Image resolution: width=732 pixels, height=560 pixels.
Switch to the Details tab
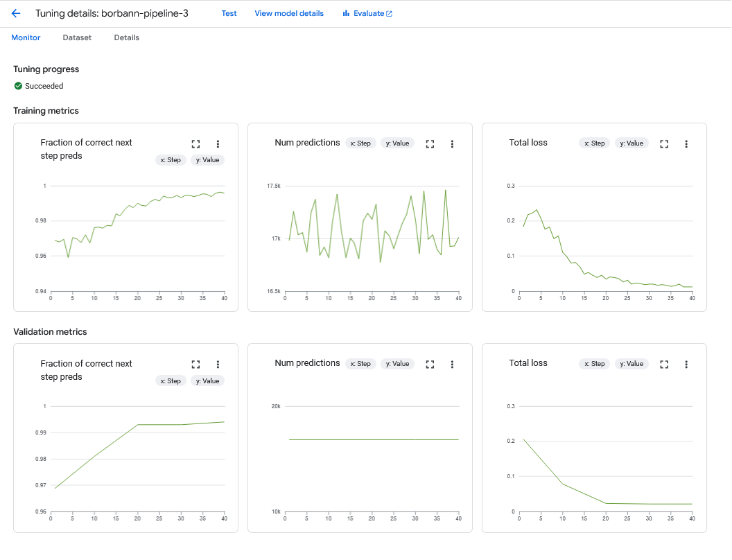126,37
